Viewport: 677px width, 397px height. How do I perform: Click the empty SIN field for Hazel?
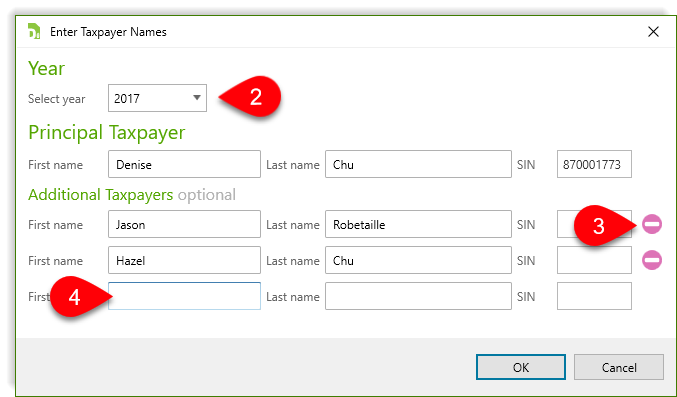click(x=594, y=260)
